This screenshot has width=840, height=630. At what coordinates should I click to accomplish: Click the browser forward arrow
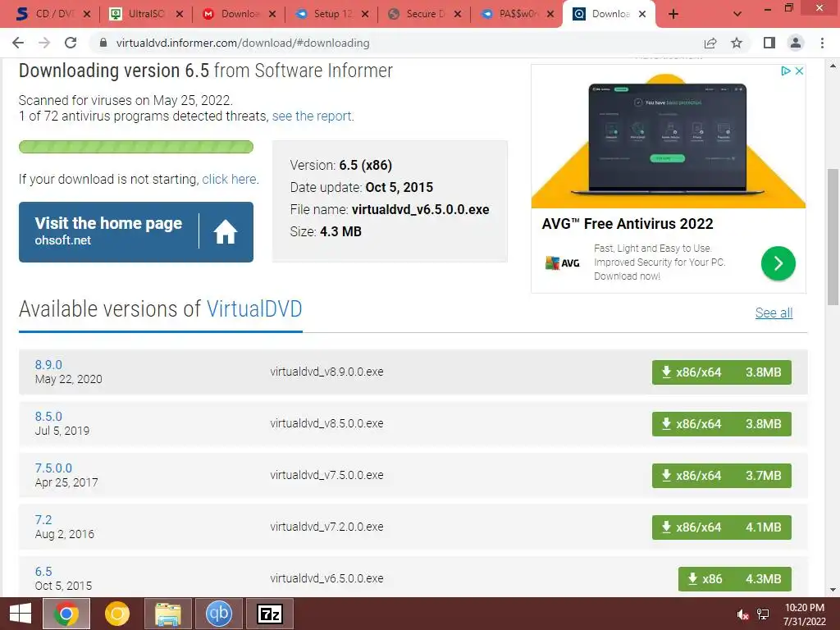(44, 43)
